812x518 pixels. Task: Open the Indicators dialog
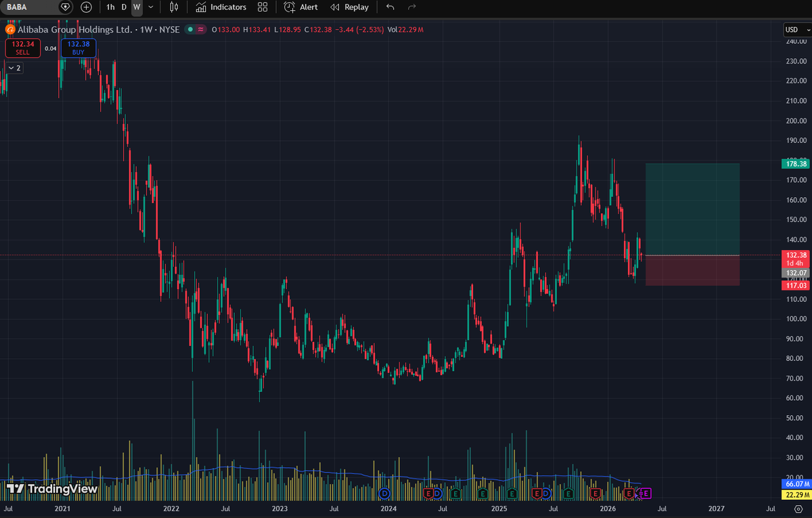point(221,7)
